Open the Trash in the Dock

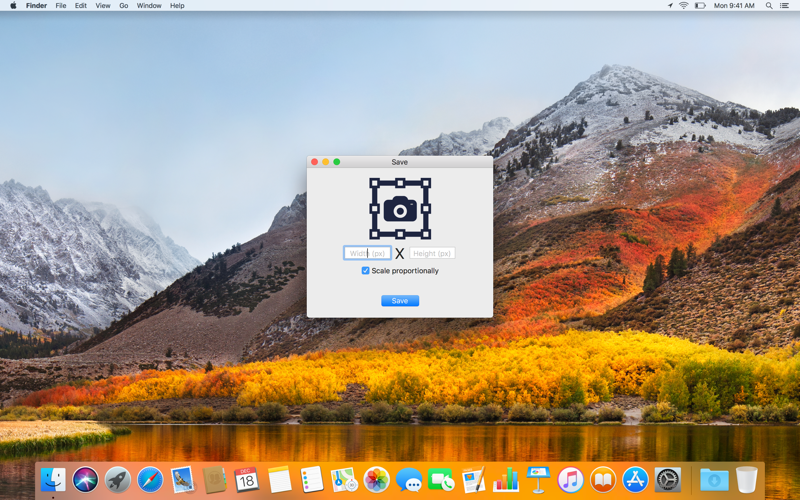747,480
